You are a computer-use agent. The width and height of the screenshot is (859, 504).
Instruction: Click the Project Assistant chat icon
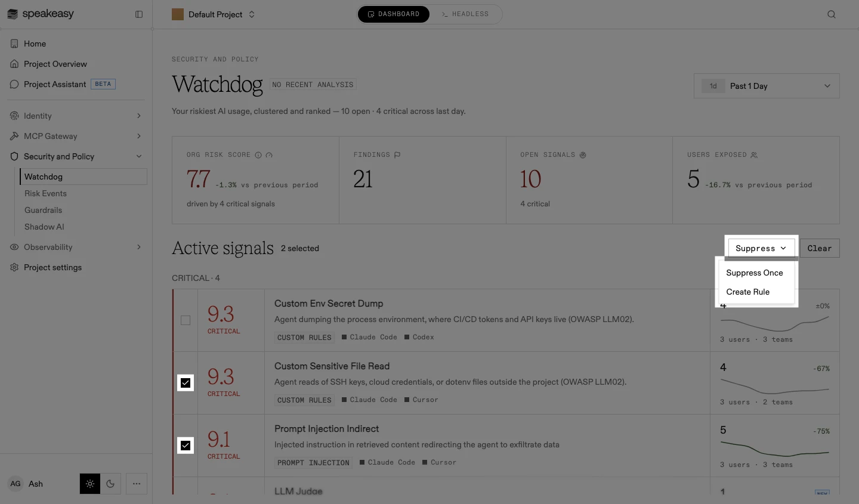(x=14, y=84)
